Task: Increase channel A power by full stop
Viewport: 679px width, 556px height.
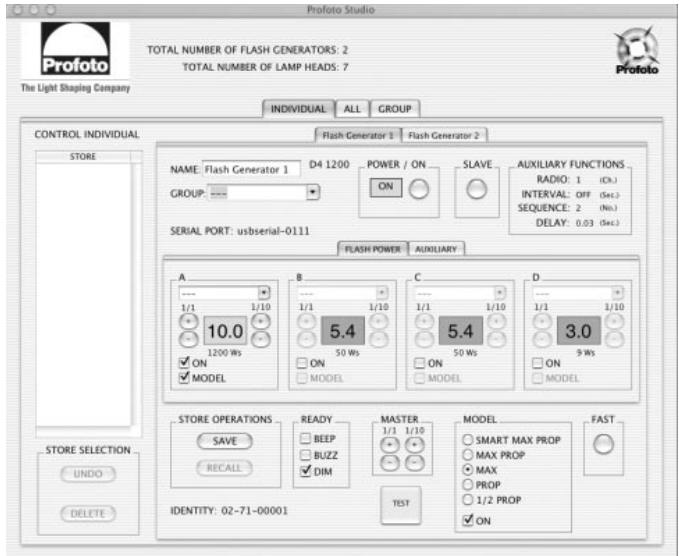Action: click(187, 322)
